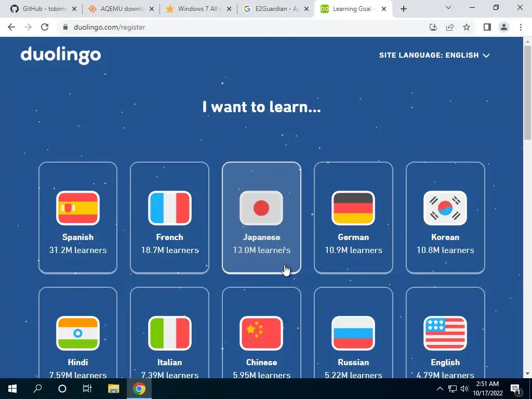
Task: Open the notifications center icon
Action: (516, 389)
